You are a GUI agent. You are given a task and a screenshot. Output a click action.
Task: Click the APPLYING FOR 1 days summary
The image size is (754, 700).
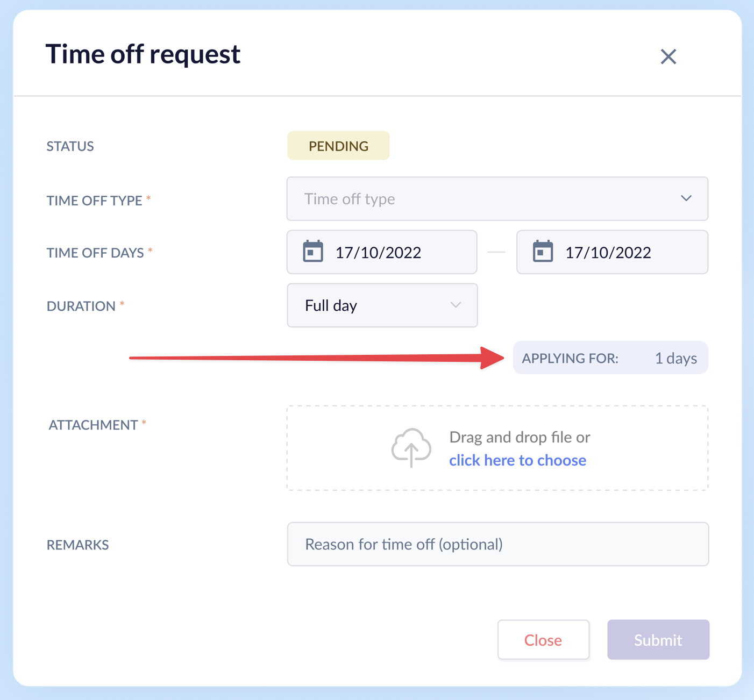[610, 358]
